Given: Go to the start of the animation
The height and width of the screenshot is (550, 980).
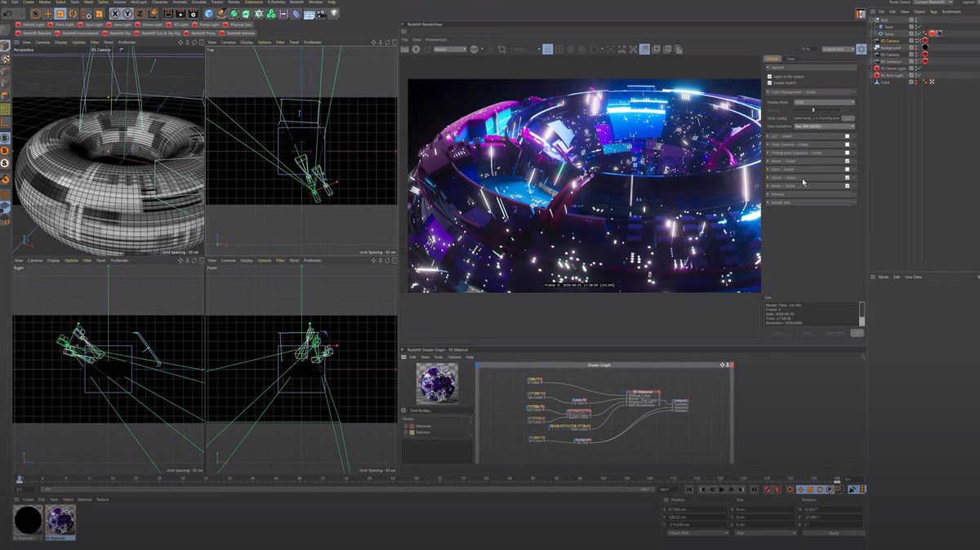Looking at the screenshot, I should point(689,490).
